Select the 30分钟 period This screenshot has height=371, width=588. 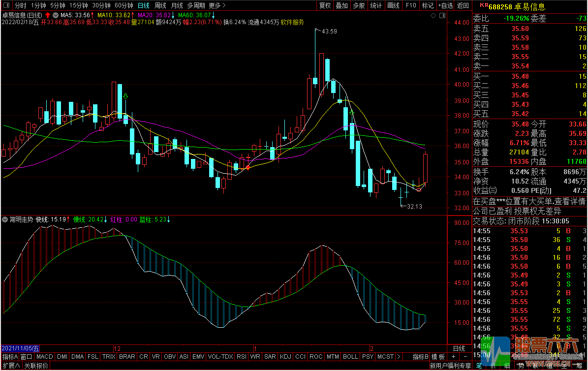pyautogui.click(x=101, y=5)
